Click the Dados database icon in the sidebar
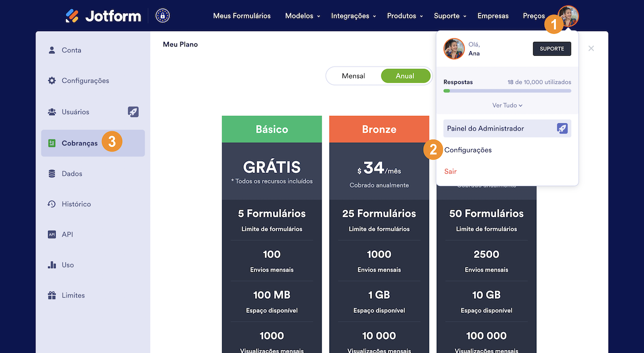Viewport: 644px width, 353px height. tap(52, 173)
